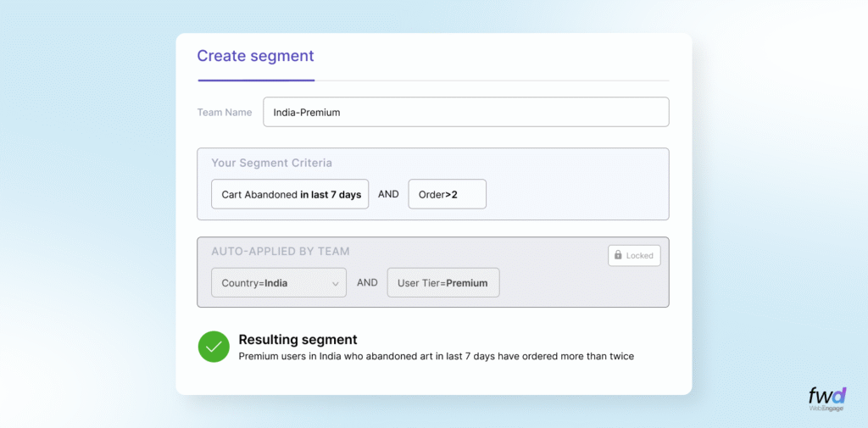Viewport: 868px width, 428px height.
Task: Select the Cart Abandoned in last 7 days criterion
Action: [x=290, y=194]
